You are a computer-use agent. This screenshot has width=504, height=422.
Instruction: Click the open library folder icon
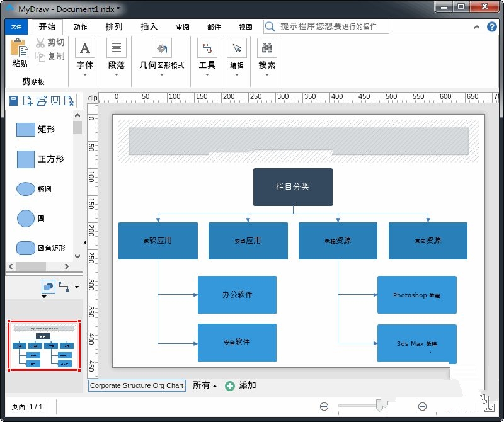pyautogui.click(x=41, y=101)
